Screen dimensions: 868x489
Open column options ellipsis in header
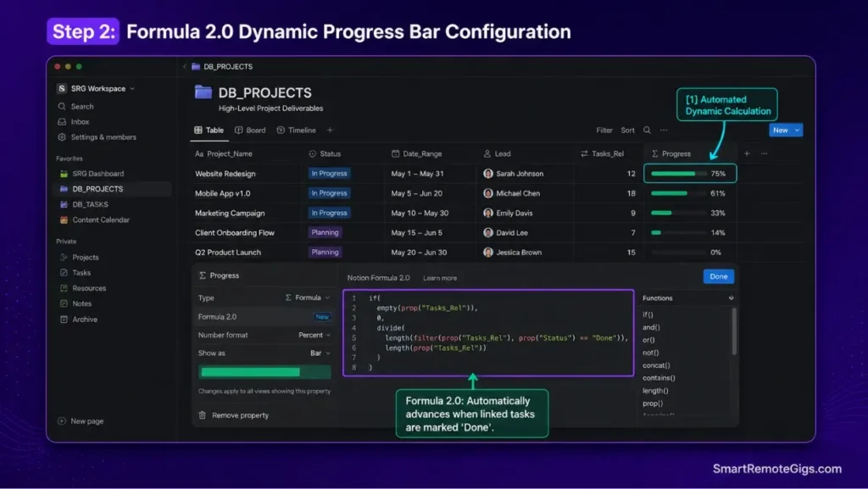(765, 153)
